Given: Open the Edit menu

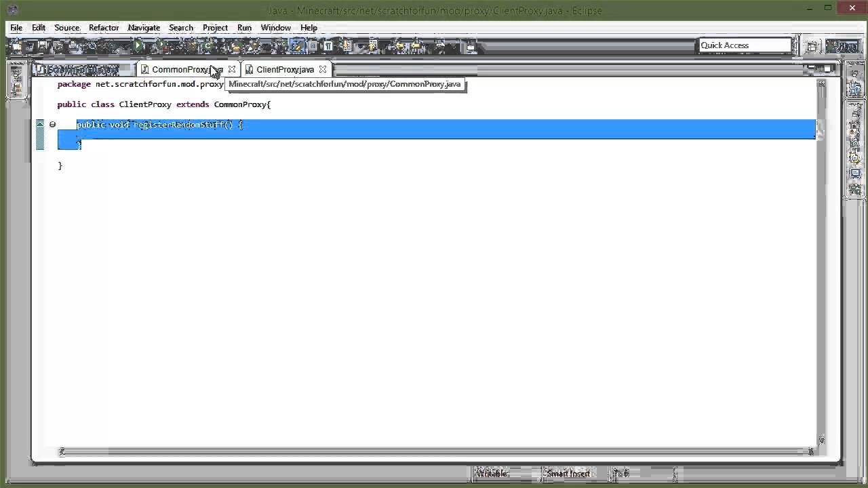Looking at the screenshot, I should tap(39, 28).
